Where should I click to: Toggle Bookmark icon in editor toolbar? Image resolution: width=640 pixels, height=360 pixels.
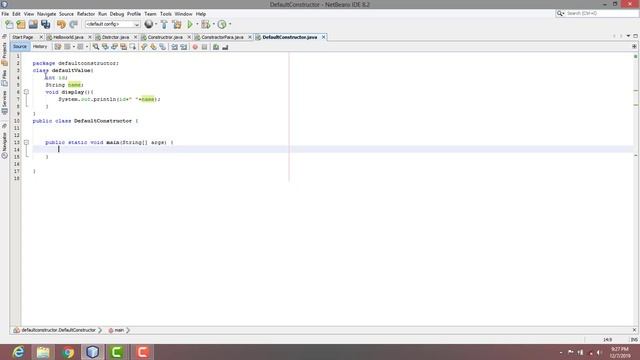coord(162,47)
